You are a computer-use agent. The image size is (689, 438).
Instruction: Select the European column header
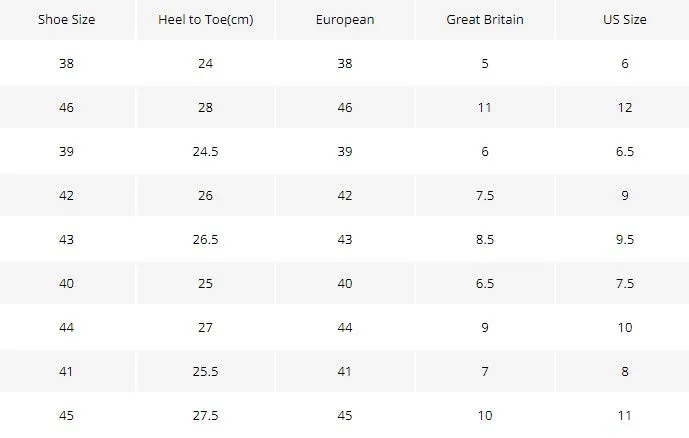tap(345, 20)
